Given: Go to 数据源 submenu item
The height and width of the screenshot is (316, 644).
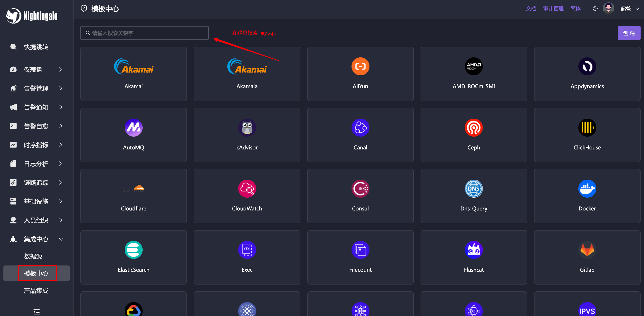Looking at the screenshot, I should 33,256.
